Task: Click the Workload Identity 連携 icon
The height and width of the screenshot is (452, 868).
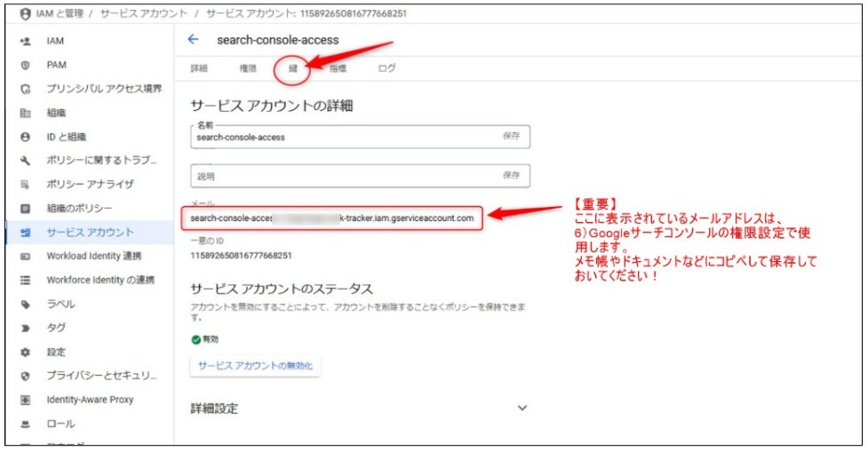Action: (x=25, y=256)
